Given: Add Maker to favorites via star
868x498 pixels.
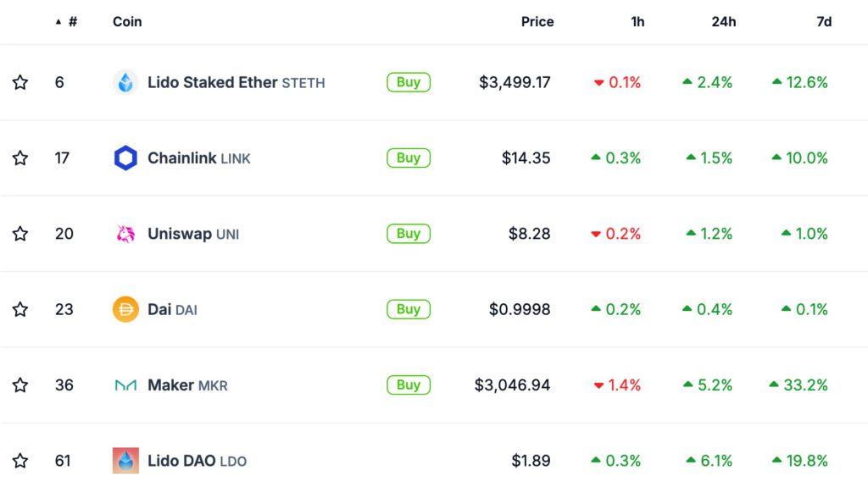Looking at the screenshot, I should (x=20, y=385).
